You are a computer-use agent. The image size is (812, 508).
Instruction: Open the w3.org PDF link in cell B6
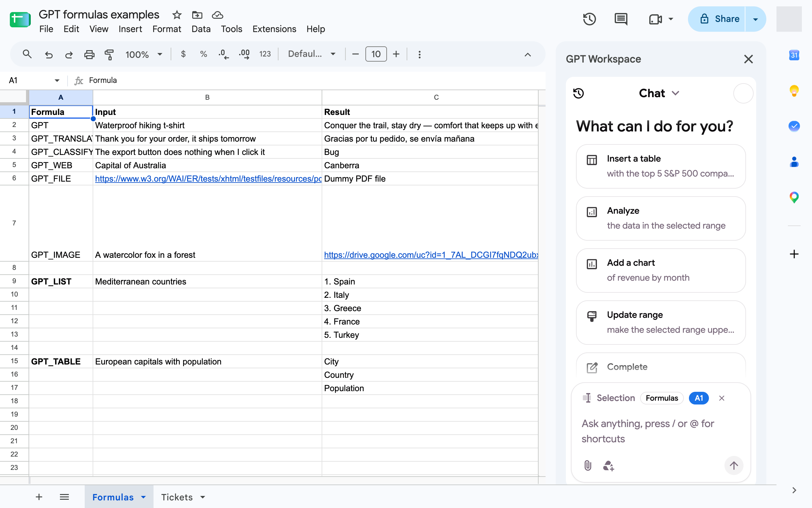click(x=208, y=179)
